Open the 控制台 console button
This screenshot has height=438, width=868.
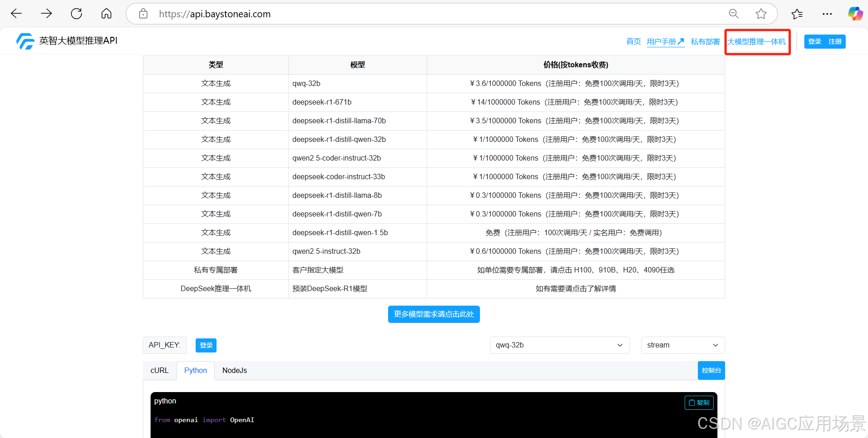click(711, 371)
